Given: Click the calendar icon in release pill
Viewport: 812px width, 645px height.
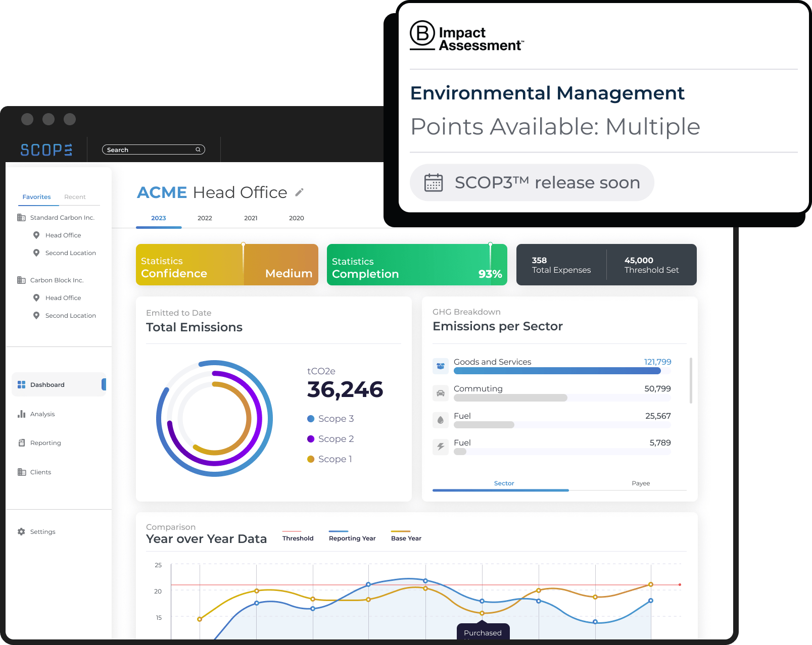Looking at the screenshot, I should (434, 182).
